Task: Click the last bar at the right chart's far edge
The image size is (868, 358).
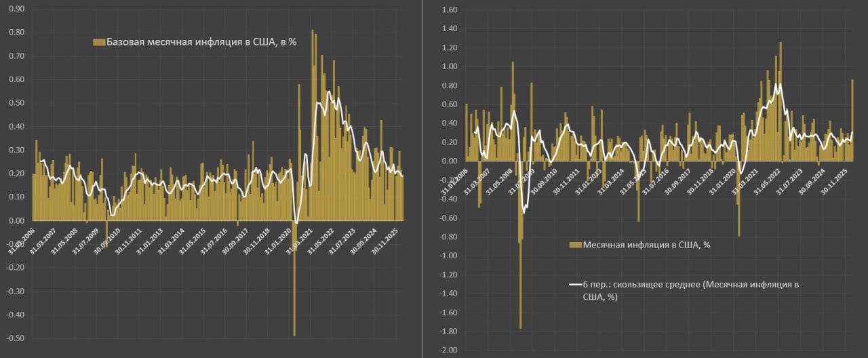Action: pyautogui.click(x=852, y=115)
